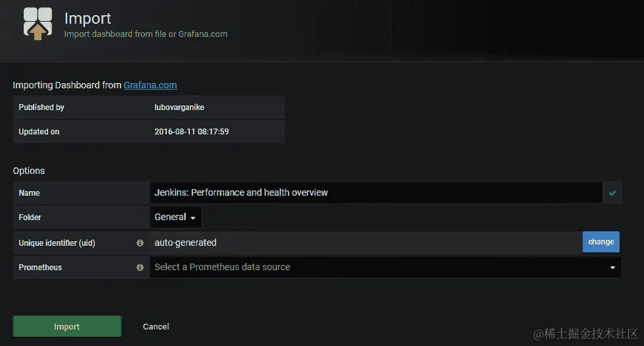Image resolution: width=644 pixels, height=346 pixels.
Task: Click the Prometheus row label
Action: tap(40, 267)
